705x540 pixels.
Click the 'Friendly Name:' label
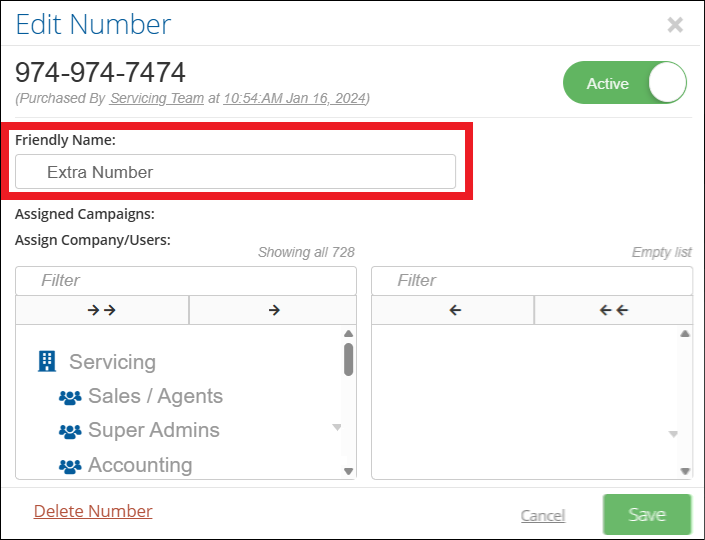(x=66, y=140)
